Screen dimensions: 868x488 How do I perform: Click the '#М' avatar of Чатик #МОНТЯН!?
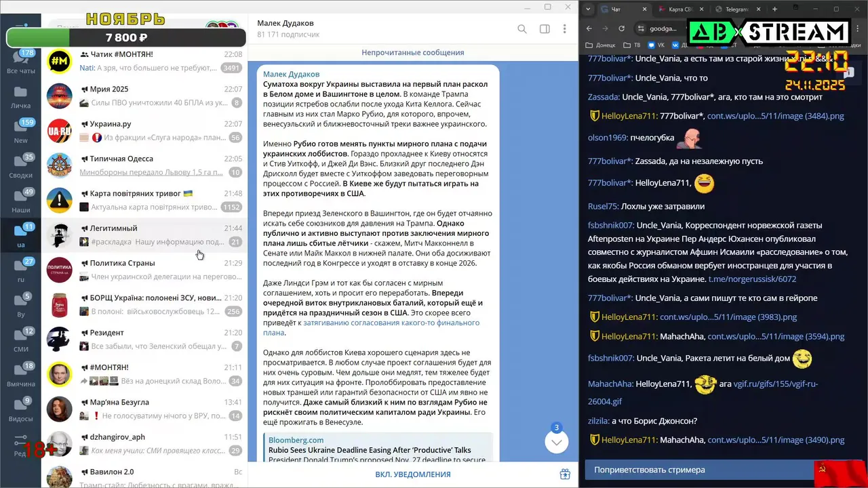click(x=60, y=61)
